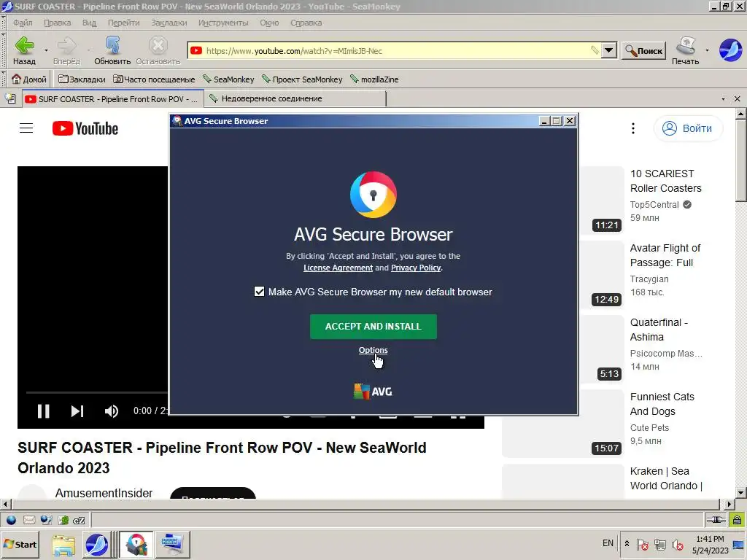Screen dimensions: 747x560
Task: Expand Back button history dropdown arrow
Action: coord(46,50)
